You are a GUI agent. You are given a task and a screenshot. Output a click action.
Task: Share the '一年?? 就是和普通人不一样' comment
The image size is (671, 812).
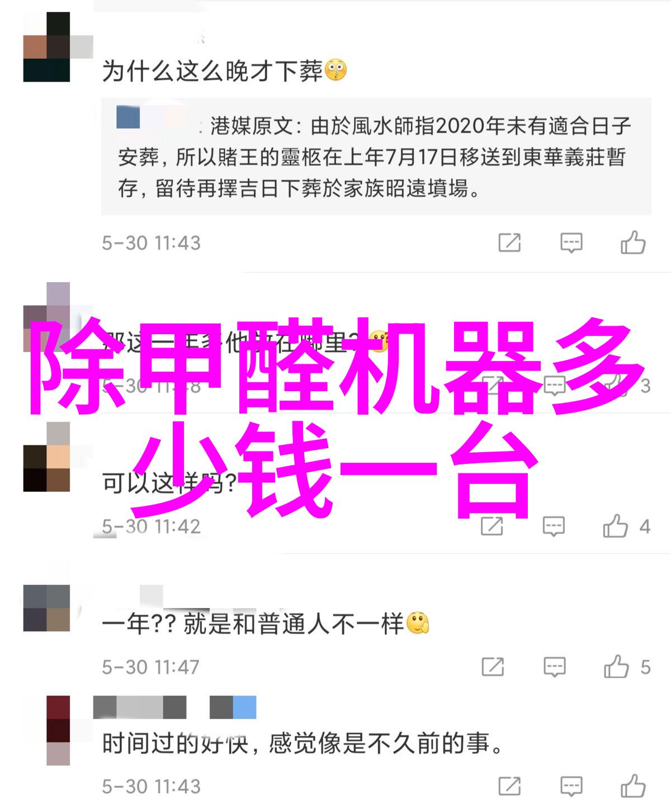pyautogui.click(x=493, y=667)
